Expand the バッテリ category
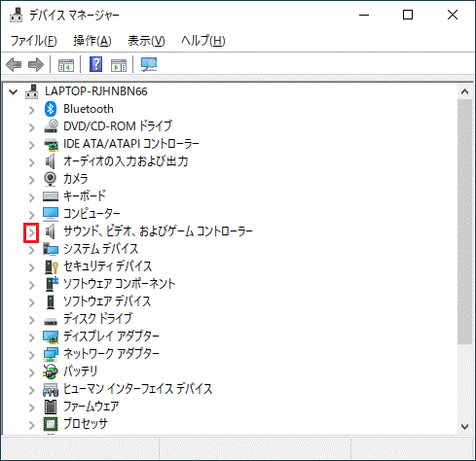The image size is (476, 461). pyautogui.click(x=31, y=372)
